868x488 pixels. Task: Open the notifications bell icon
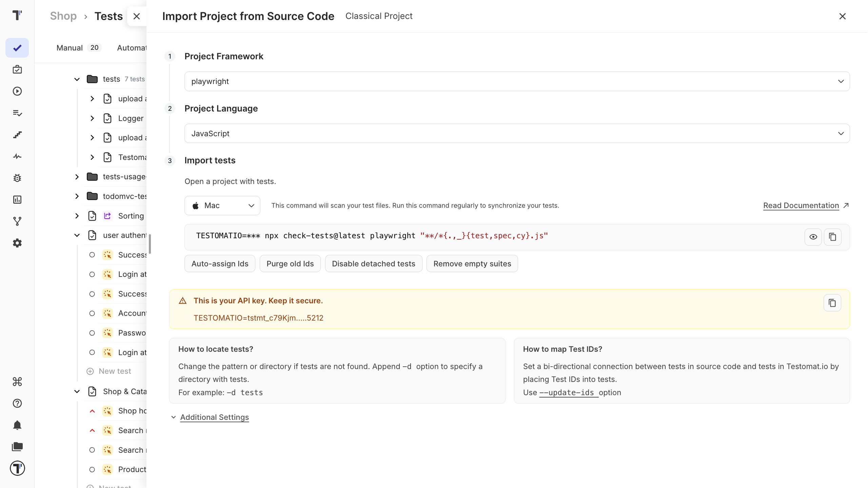click(17, 425)
